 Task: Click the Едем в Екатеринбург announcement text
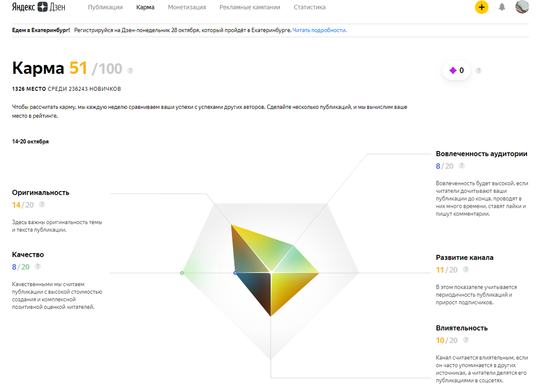click(41, 30)
